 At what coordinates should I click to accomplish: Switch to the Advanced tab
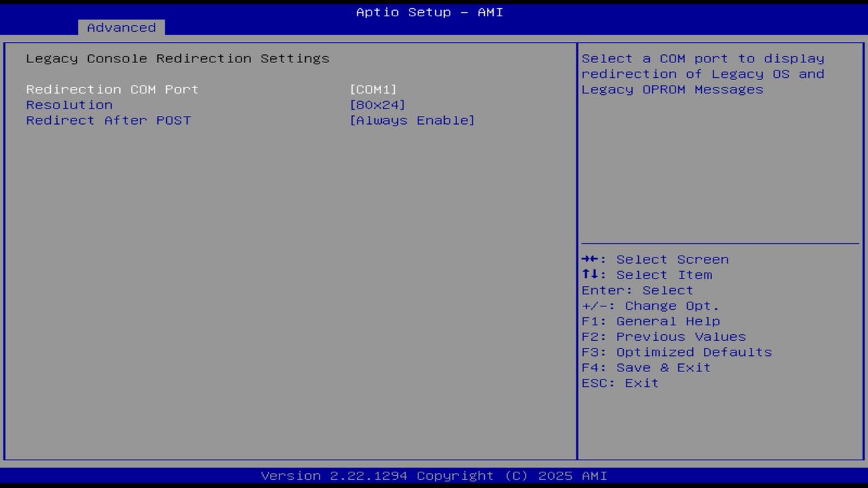[121, 28]
